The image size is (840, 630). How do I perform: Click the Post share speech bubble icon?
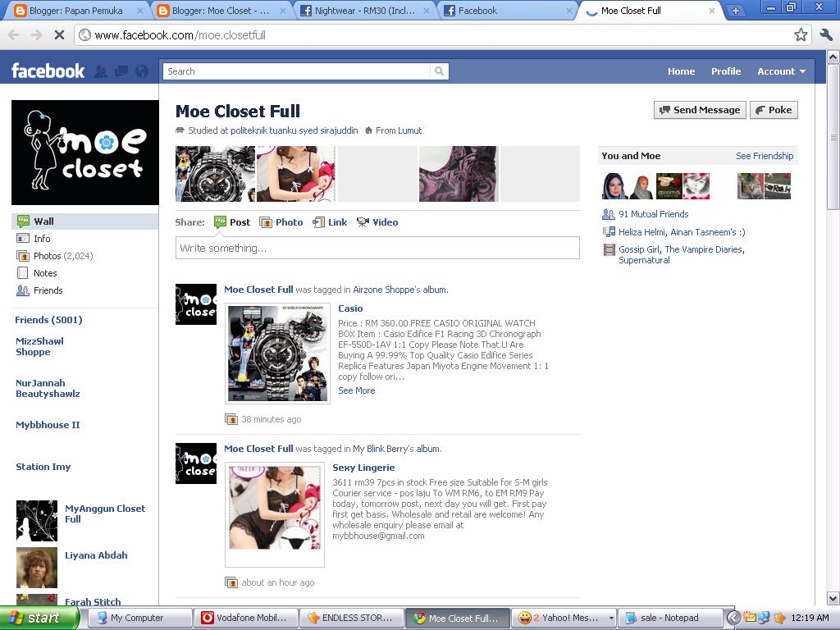pyautogui.click(x=220, y=222)
